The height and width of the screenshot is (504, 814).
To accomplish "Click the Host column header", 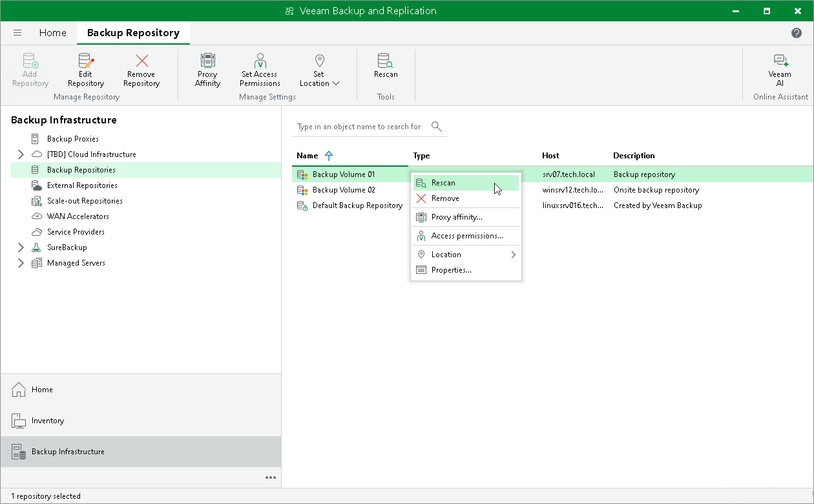I will [x=550, y=156].
